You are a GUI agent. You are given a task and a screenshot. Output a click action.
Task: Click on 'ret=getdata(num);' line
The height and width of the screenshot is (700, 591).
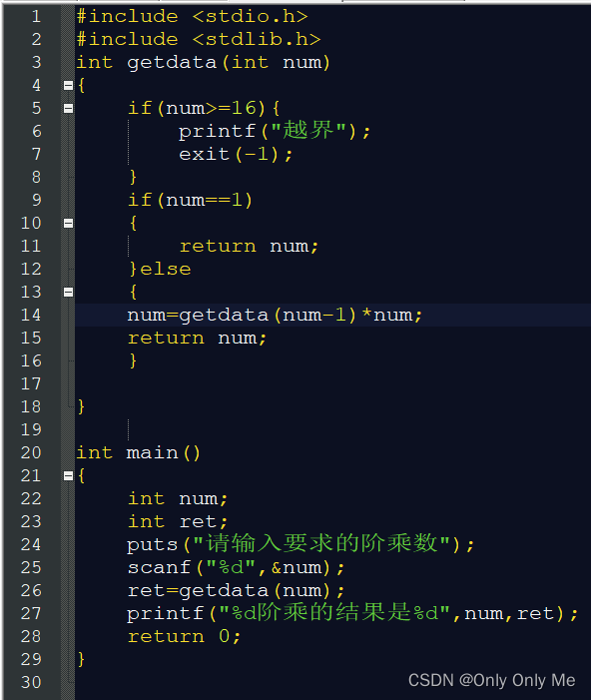click(x=237, y=591)
